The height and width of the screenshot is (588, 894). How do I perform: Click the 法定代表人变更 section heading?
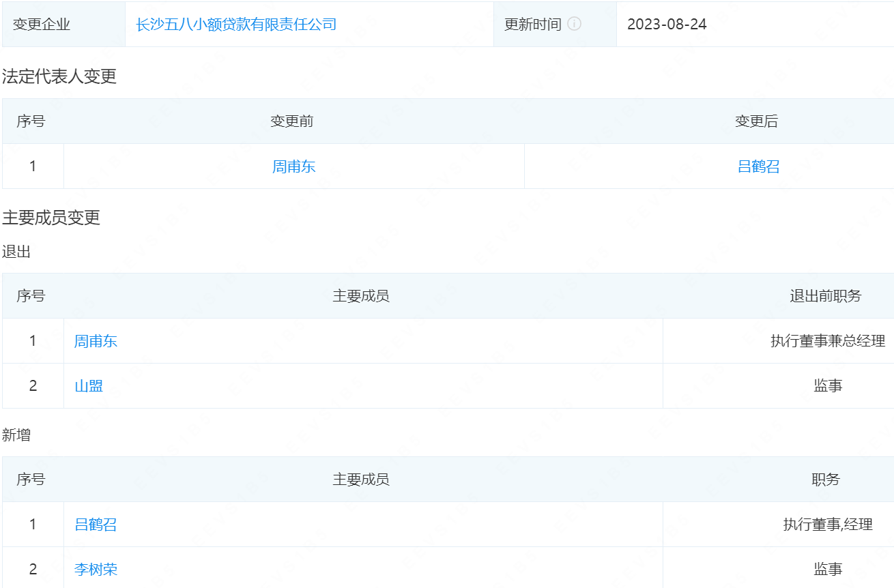(x=59, y=76)
